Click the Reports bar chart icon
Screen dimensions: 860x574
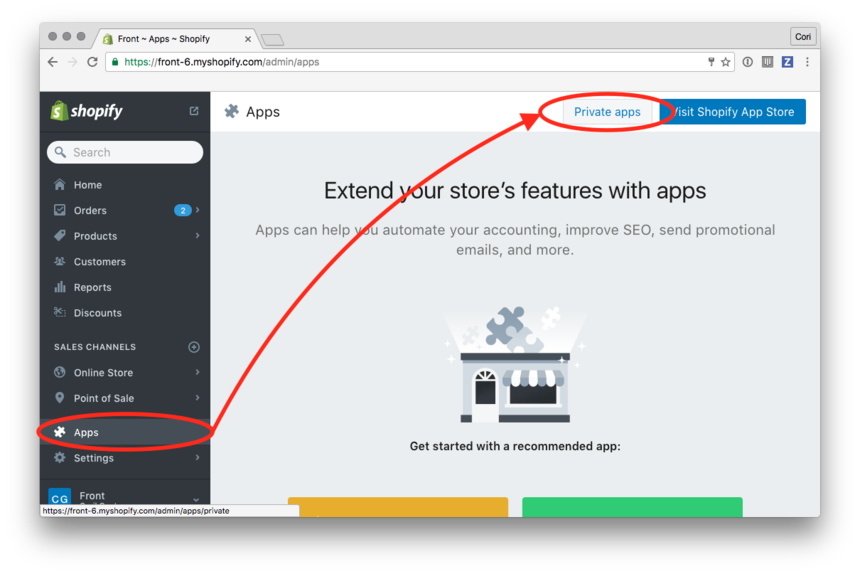tap(60, 287)
